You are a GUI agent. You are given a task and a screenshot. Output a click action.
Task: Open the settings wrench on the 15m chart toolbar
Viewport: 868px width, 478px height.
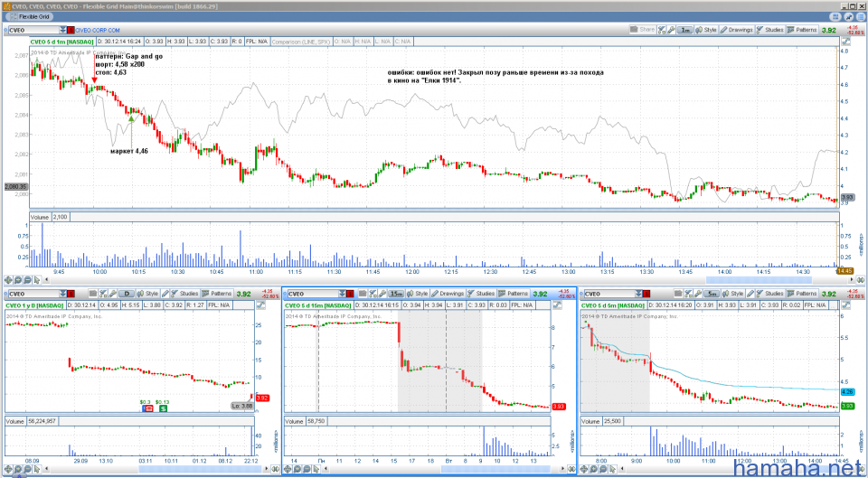(382, 294)
